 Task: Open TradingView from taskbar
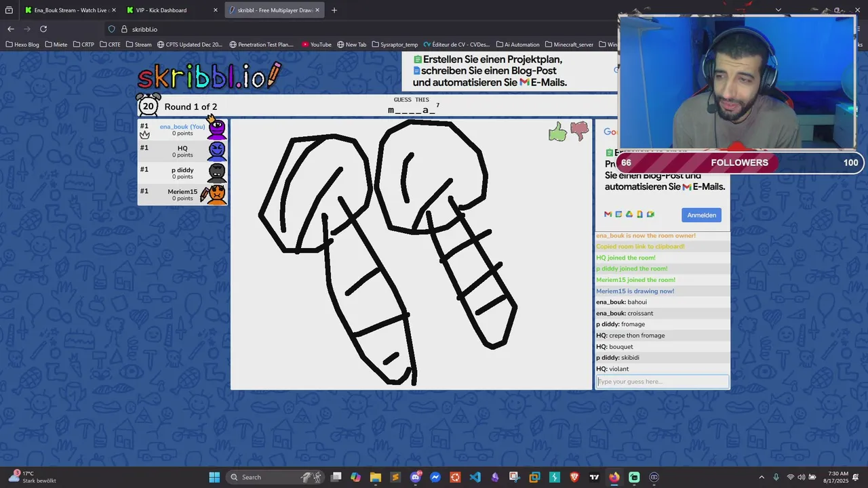(594, 477)
